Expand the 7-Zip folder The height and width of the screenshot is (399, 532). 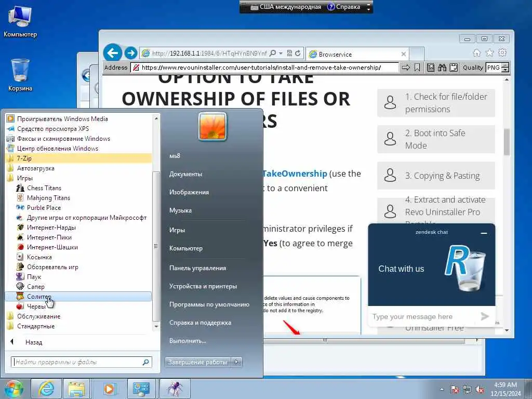tap(78, 158)
